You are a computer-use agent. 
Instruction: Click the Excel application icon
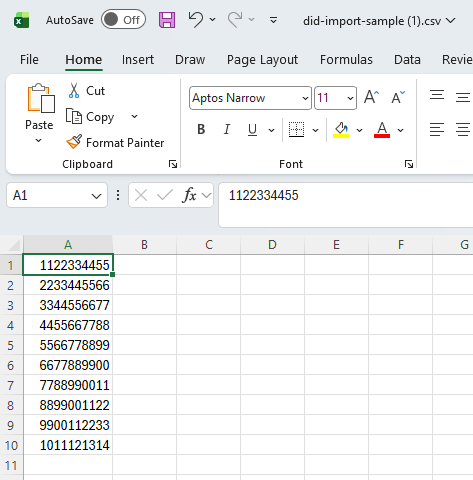point(22,20)
